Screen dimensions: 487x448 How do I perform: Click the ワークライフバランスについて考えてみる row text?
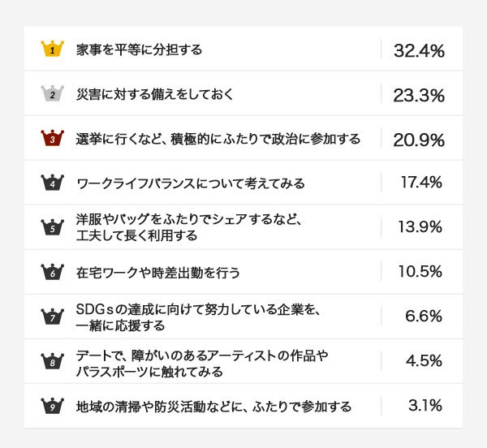pyautogui.click(x=191, y=183)
